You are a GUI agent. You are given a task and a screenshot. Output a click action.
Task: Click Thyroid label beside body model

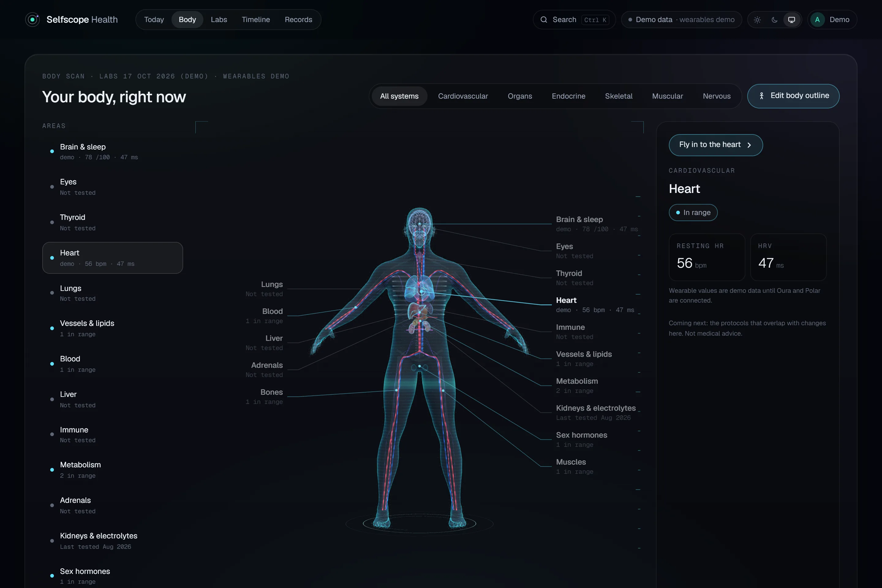pos(575,278)
